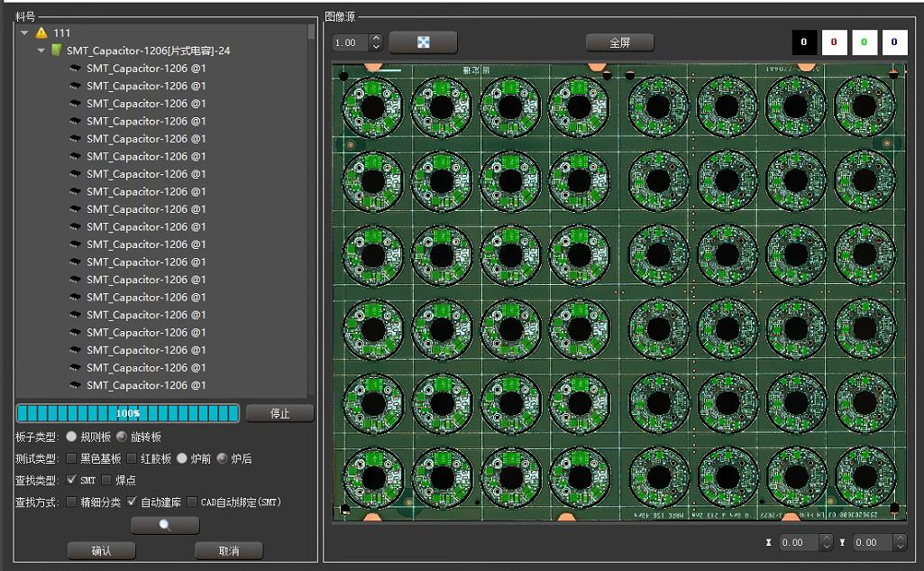924x571 pixels.
Task: Collapse the SMT_Capacitor-1206[片式电容]-24 node
Action: [x=41, y=51]
